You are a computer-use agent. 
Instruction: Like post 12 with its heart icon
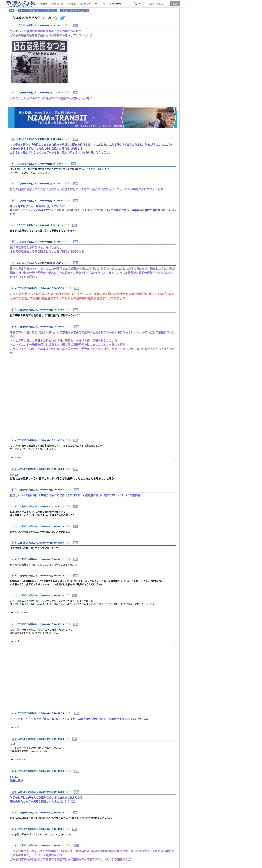tap(67, 327)
